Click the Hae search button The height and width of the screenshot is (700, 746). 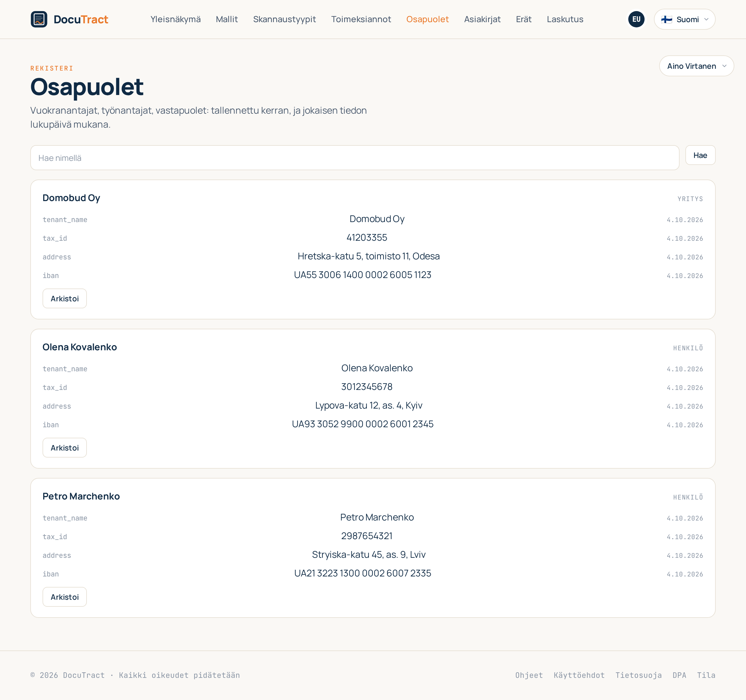[700, 155]
